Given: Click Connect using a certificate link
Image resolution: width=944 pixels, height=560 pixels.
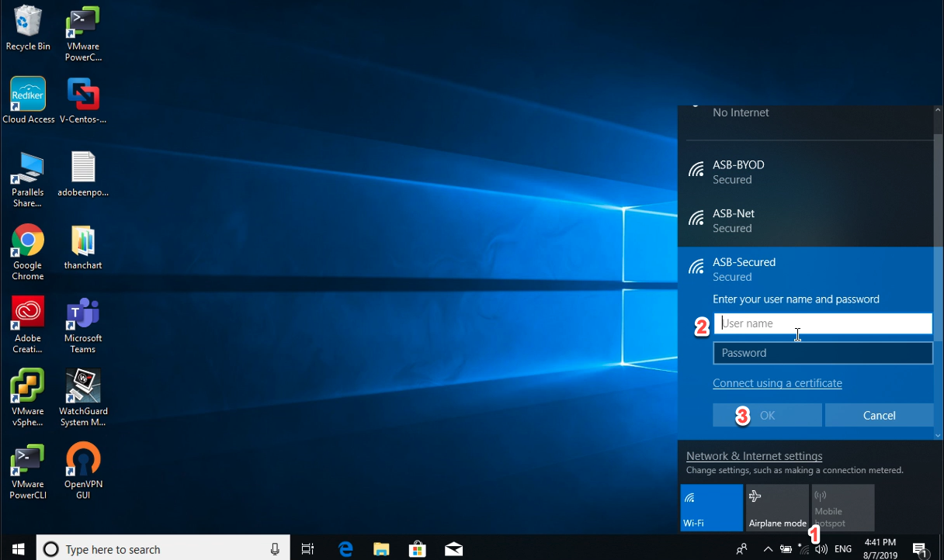Looking at the screenshot, I should 777,383.
